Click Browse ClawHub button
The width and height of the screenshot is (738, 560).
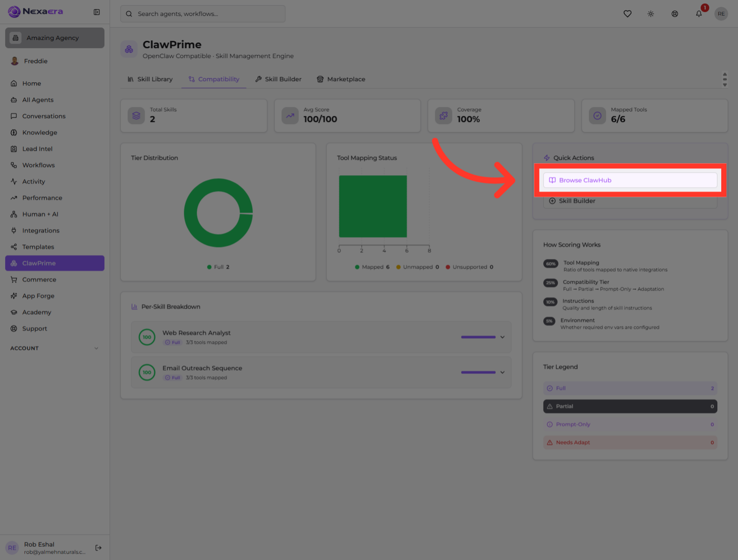pos(630,180)
